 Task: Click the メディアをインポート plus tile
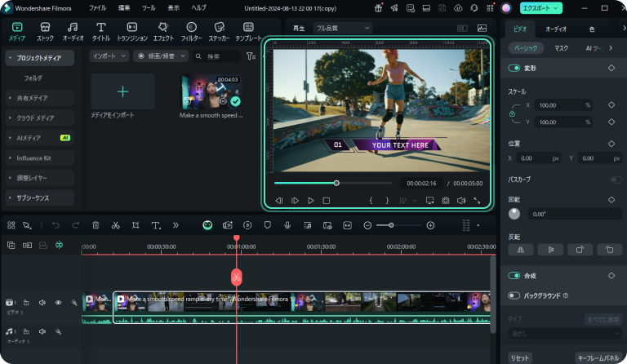click(122, 91)
